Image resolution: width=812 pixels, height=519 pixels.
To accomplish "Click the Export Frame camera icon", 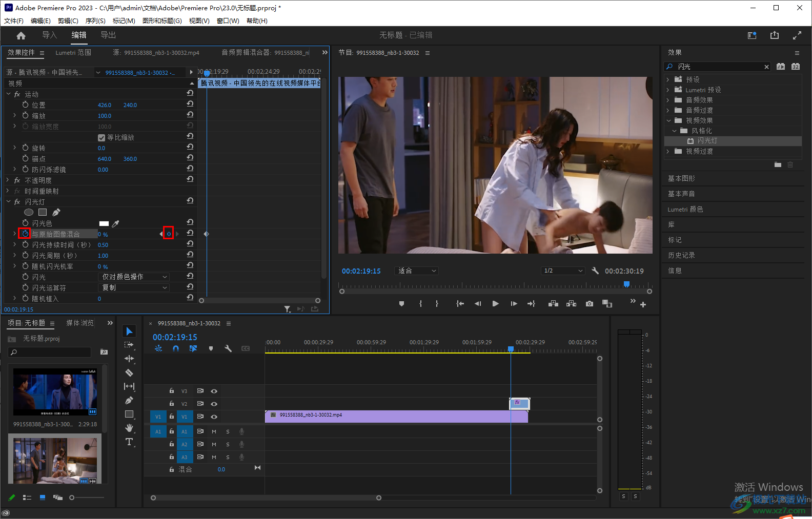I will (x=590, y=304).
